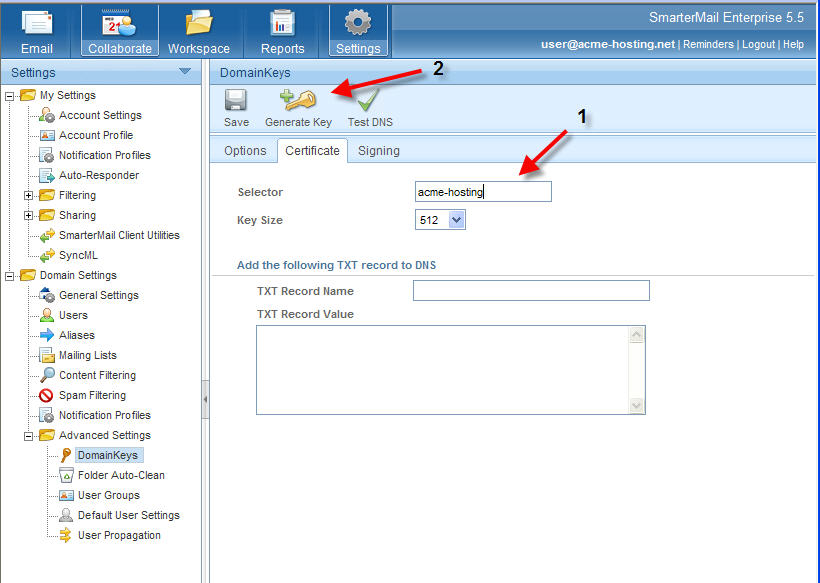The width and height of the screenshot is (820, 583).
Task: Click the General Settings icon
Action: [x=47, y=295]
